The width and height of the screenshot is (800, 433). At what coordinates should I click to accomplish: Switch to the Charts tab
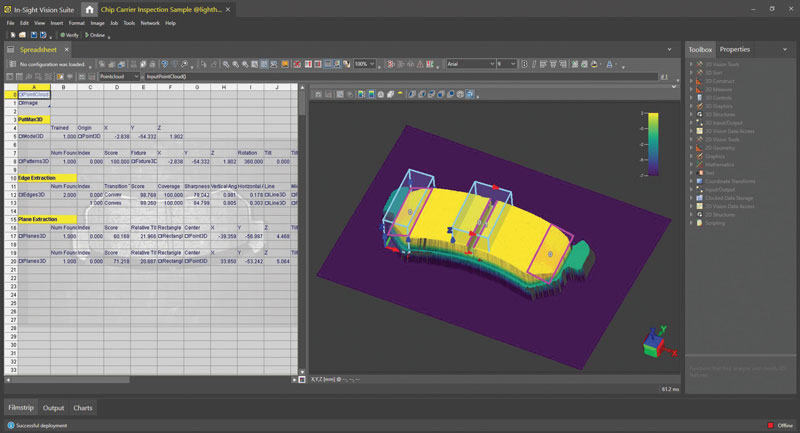coord(83,408)
